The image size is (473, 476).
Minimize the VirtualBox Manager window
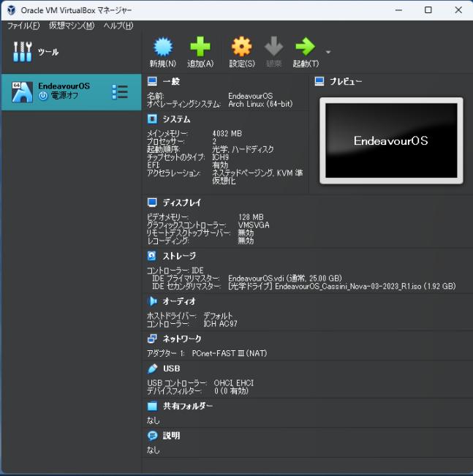[398, 10]
